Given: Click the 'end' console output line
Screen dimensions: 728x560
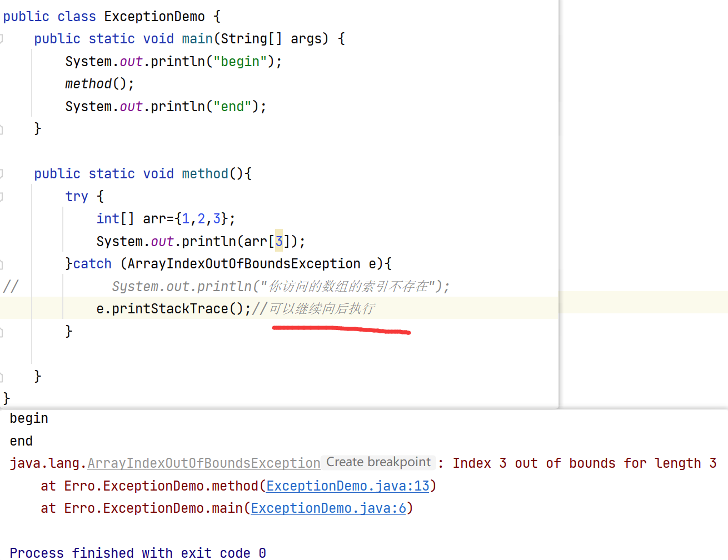Looking at the screenshot, I should (21, 441).
